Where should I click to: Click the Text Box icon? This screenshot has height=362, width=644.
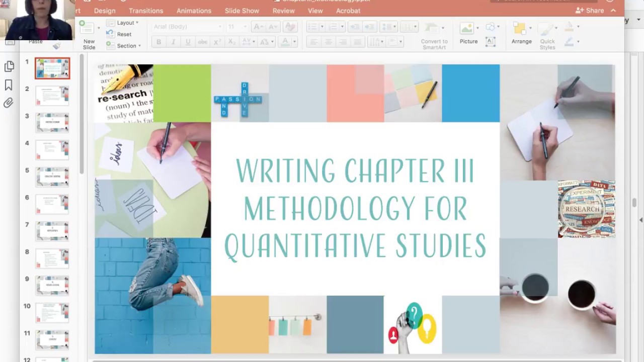490,42
